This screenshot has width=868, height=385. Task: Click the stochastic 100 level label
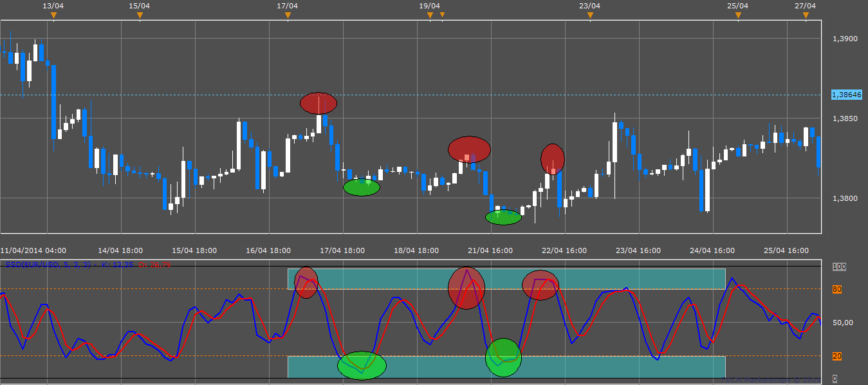tap(838, 267)
